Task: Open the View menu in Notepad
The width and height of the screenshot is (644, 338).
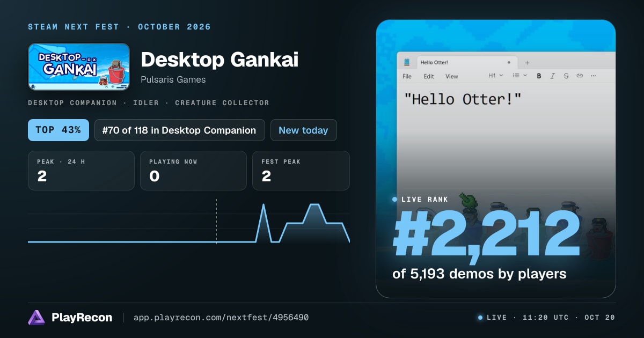Action: point(452,76)
